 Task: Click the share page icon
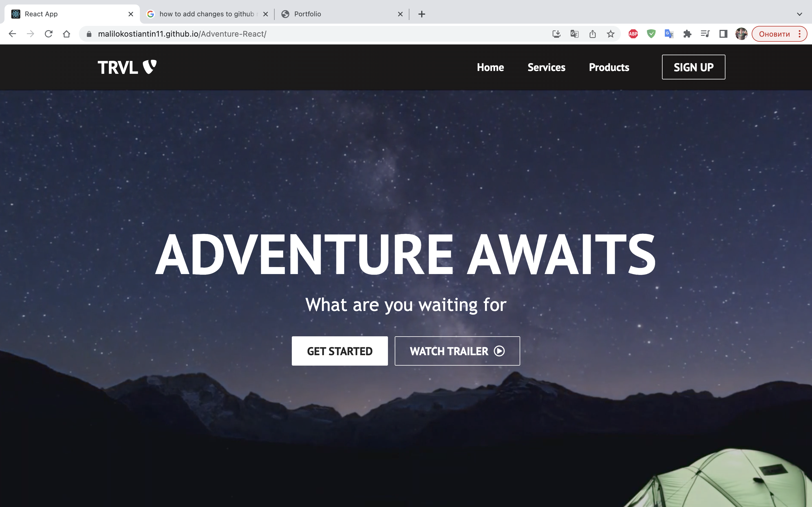[593, 34]
